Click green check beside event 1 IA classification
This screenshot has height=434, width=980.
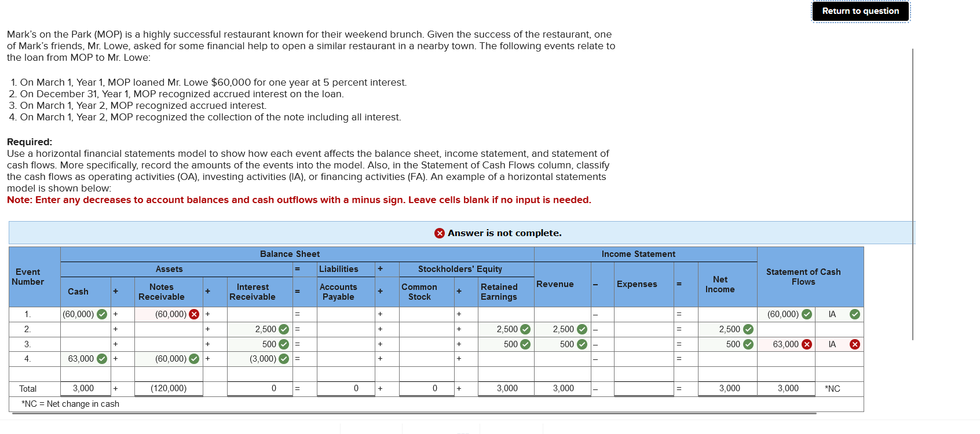pos(855,314)
